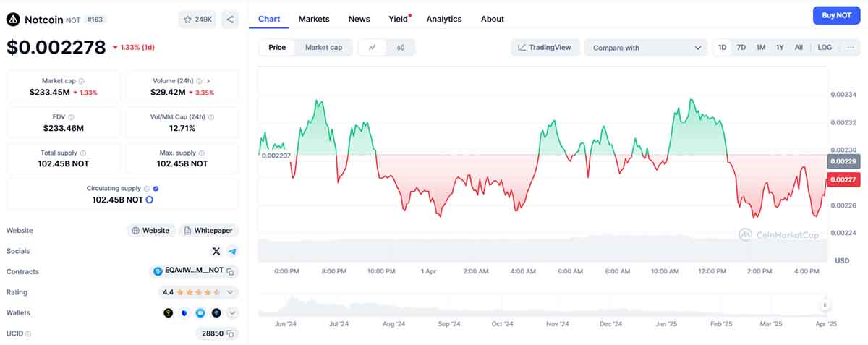Viewport: 868px width, 345px height.
Task: Open the Compare with dropdown
Action: point(646,48)
